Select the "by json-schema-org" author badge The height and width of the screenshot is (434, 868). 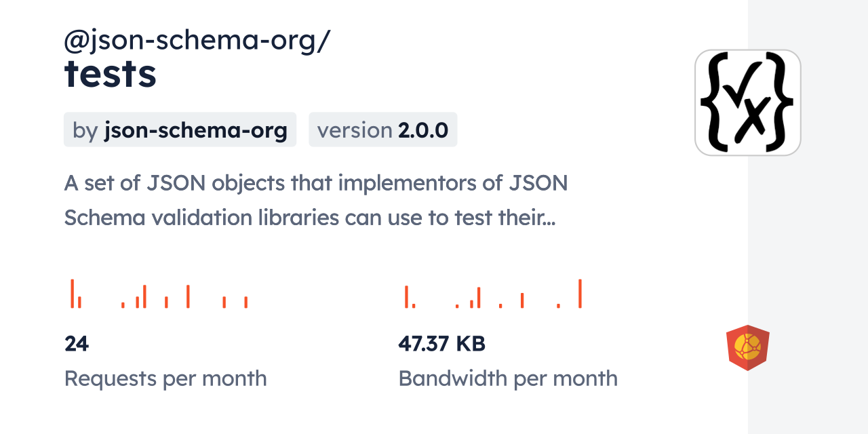point(180,130)
